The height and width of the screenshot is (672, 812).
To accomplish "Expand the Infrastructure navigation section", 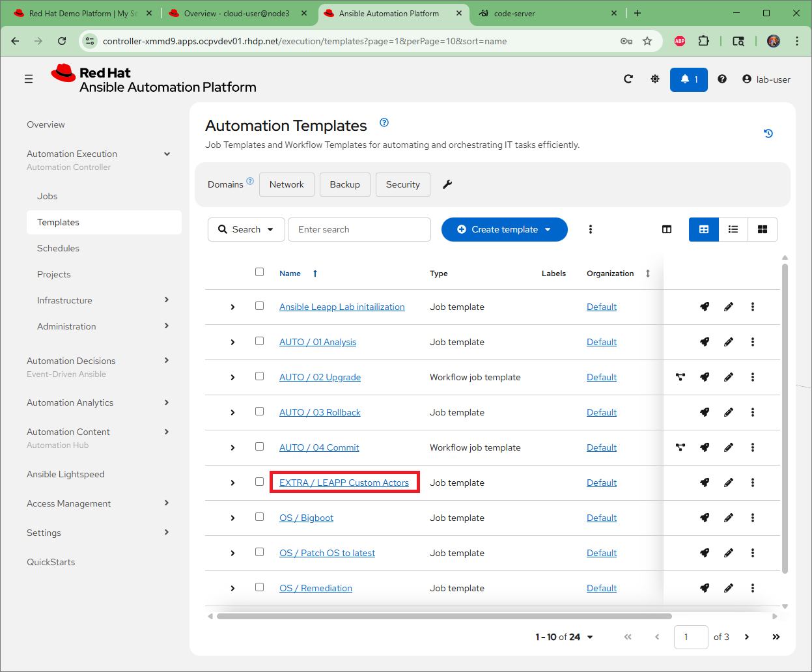I will pos(104,300).
